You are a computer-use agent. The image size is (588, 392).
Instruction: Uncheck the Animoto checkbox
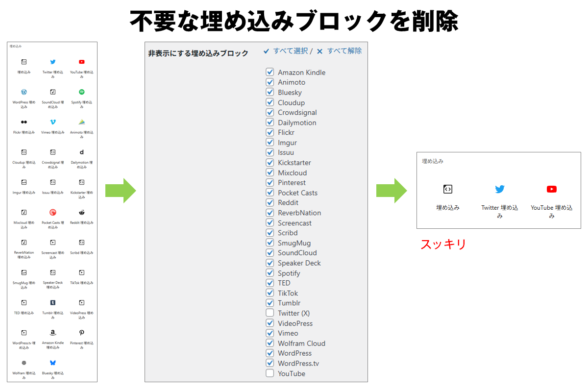tap(270, 82)
